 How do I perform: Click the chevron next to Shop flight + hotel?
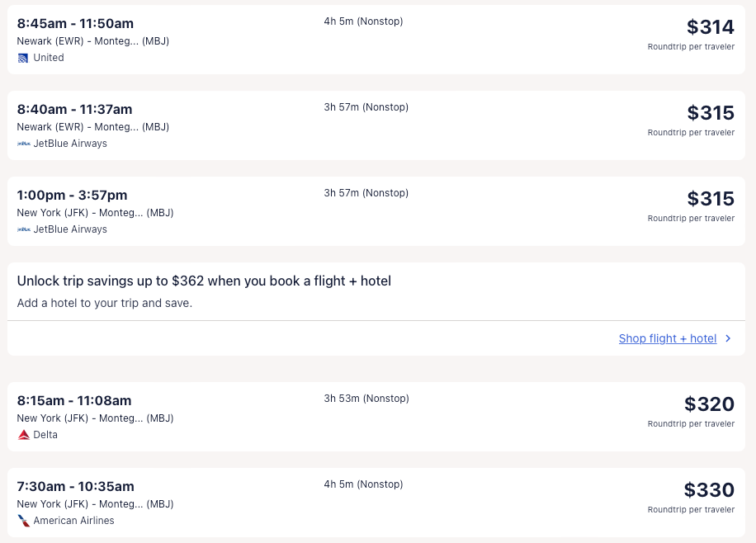click(728, 338)
